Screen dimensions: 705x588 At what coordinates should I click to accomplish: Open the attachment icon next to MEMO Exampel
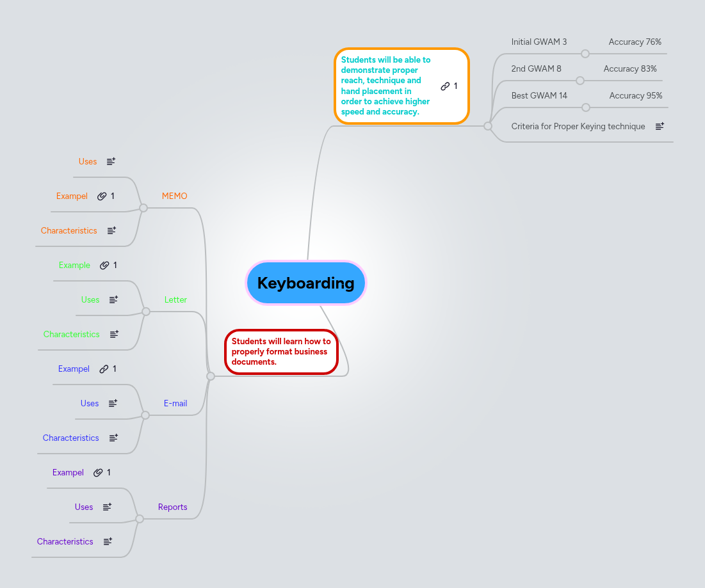click(x=102, y=196)
